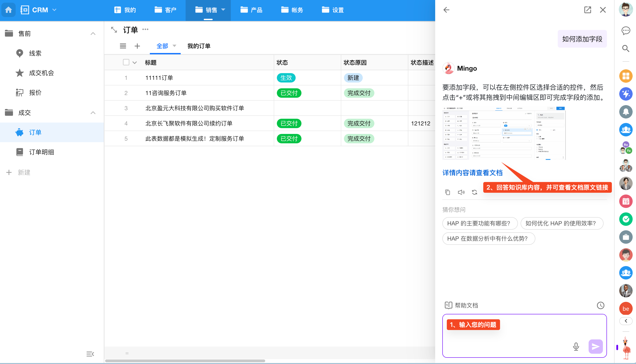
Task: Collapse the 售前 group in the sidebar
Action: (93, 34)
